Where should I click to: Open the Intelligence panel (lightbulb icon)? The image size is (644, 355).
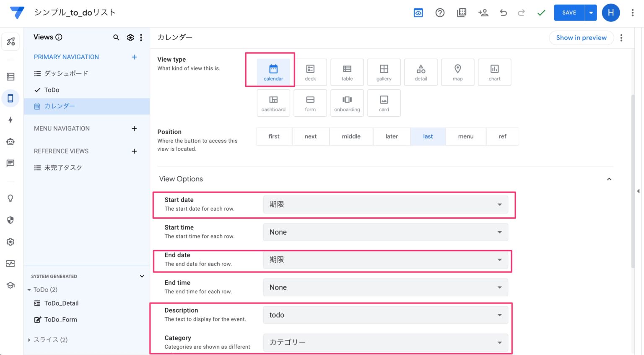tap(10, 198)
